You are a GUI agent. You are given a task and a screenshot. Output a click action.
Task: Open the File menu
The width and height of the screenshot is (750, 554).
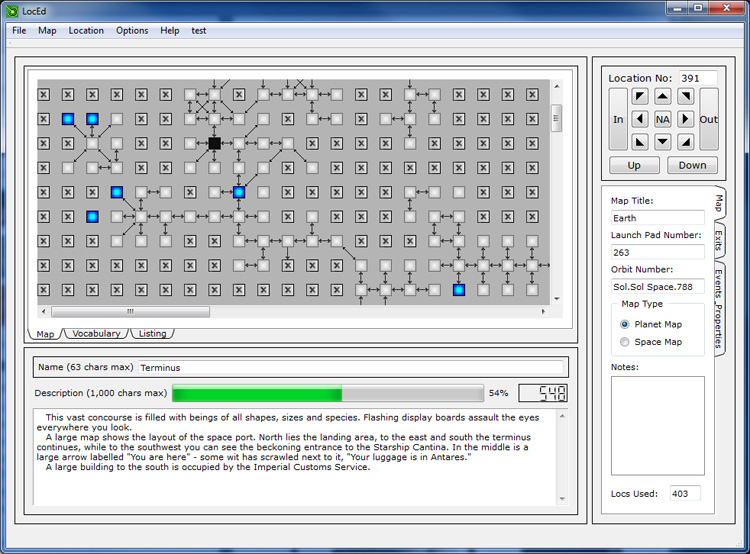[x=19, y=31]
